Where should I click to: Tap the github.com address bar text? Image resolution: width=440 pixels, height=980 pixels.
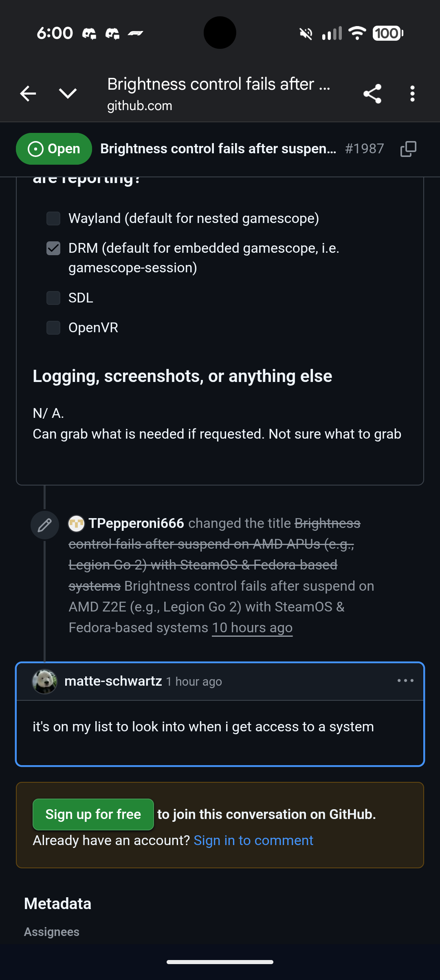[140, 106]
